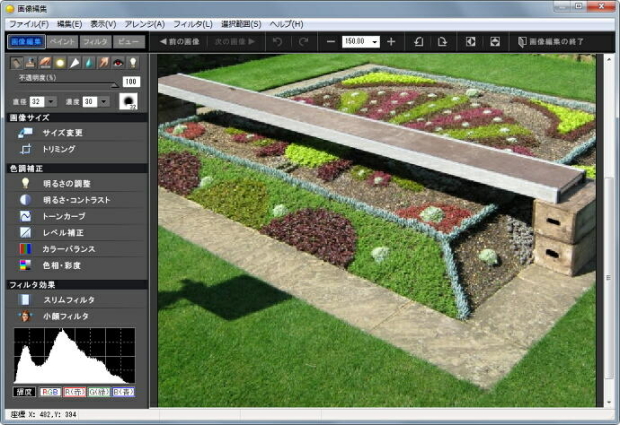Select the light bulb dodge tool icon
The image size is (620, 425).
click(132, 62)
